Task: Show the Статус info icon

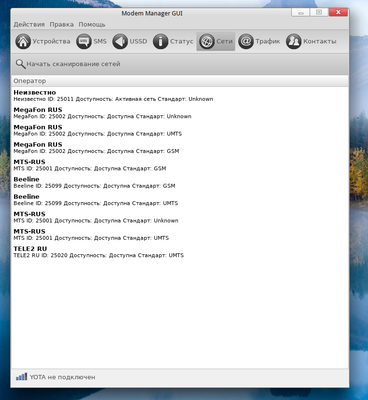Action: [x=161, y=42]
